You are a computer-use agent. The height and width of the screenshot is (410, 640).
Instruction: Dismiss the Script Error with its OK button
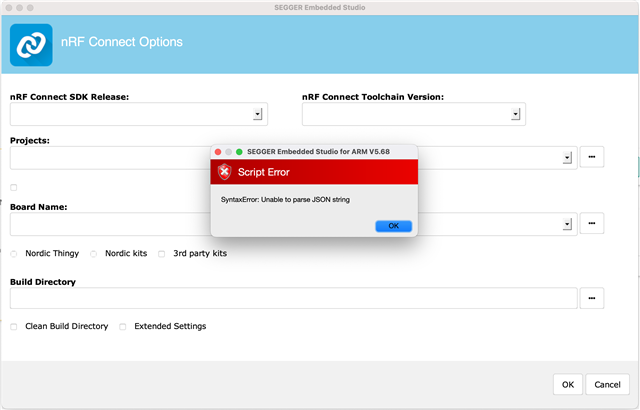(x=393, y=226)
